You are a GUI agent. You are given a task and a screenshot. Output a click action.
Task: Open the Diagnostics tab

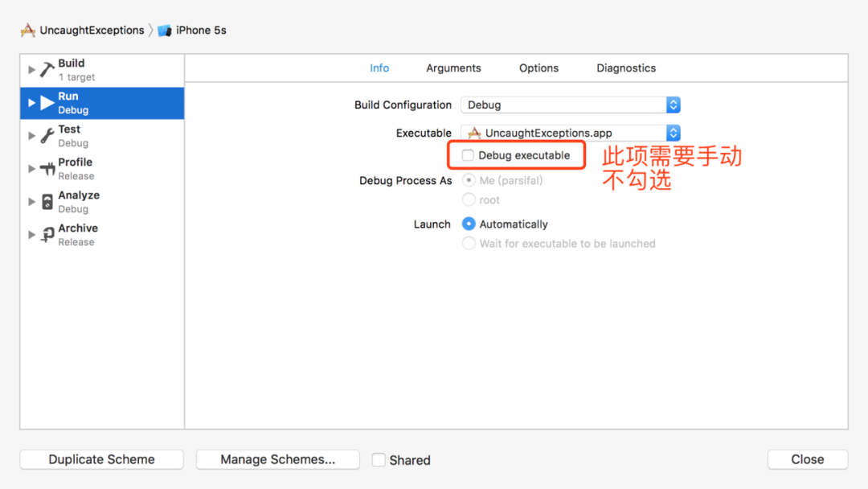point(626,68)
